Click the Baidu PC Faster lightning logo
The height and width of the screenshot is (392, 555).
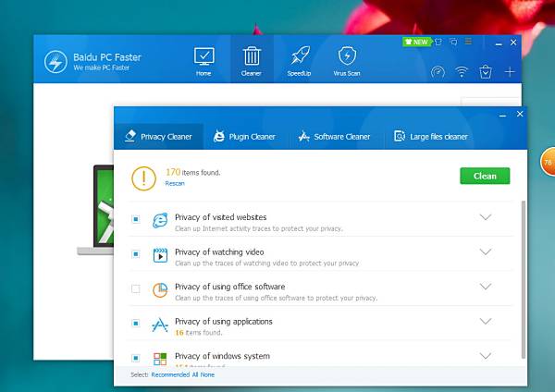tap(55, 62)
